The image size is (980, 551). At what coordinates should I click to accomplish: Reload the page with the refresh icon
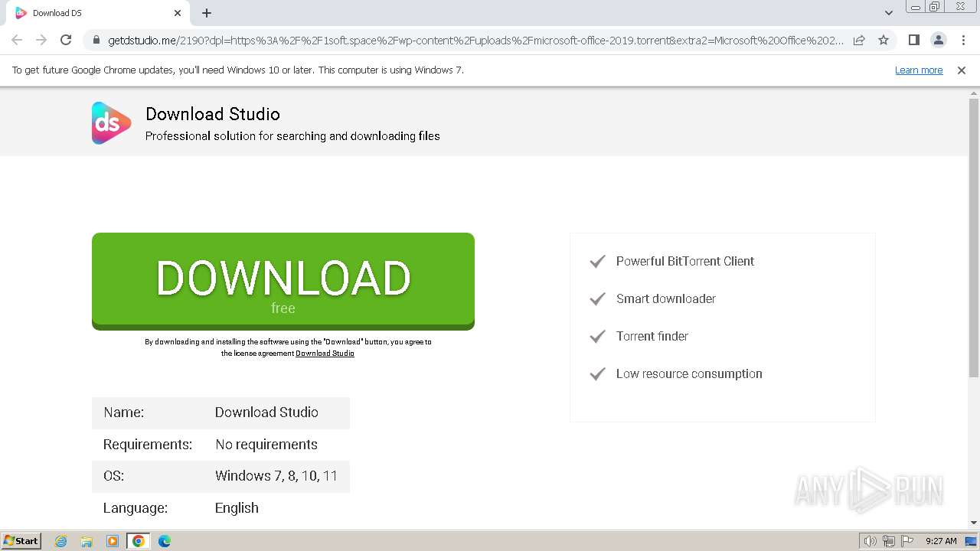click(66, 40)
